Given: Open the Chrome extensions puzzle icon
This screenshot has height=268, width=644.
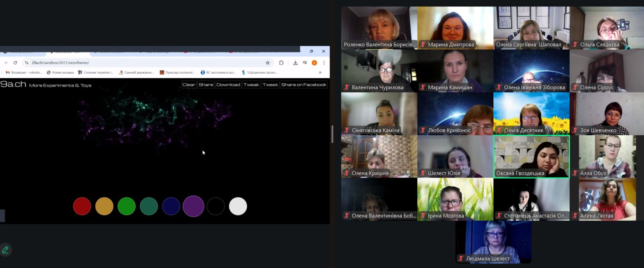Looking at the screenshot, I should 281,63.
